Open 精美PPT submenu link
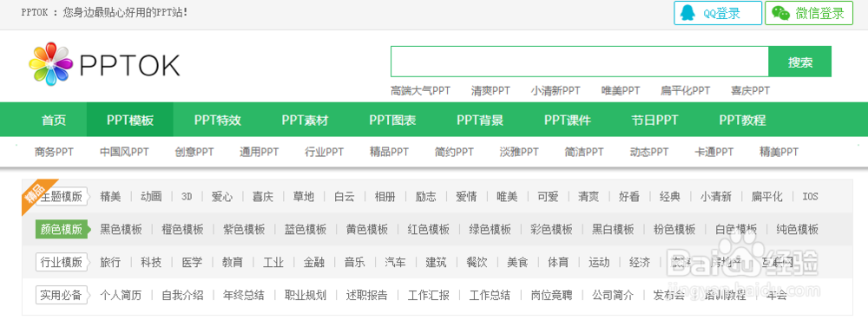This screenshot has height=320, width=868. 779,152
